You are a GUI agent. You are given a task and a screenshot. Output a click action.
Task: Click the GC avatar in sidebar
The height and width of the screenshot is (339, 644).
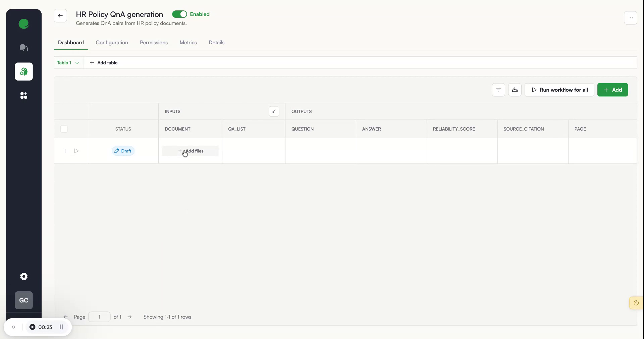pyautogui.click(x=23, y=300)
